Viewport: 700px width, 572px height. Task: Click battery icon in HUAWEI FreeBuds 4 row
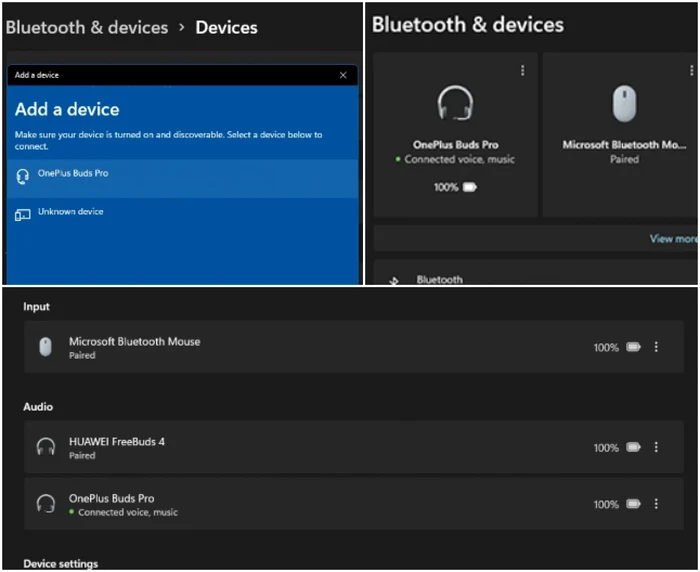pos(633,447)
